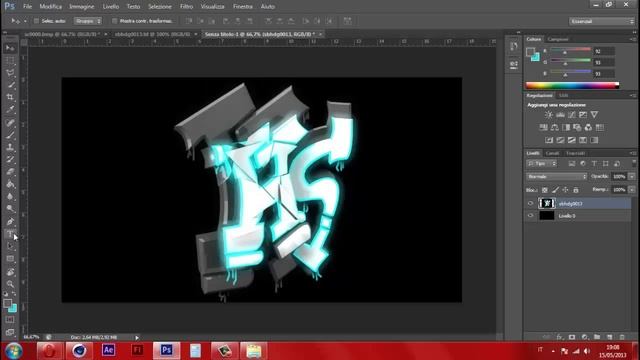Screen dimensions: 640x360
Task: Toggle lock all (padlock)
Action: coord(576,190)
